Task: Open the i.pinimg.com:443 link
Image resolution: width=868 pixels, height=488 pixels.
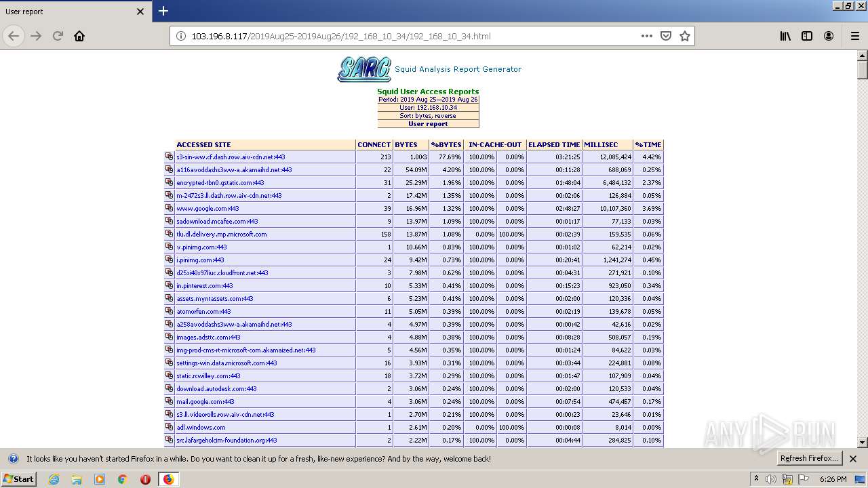Action: [x=200, y=260]
